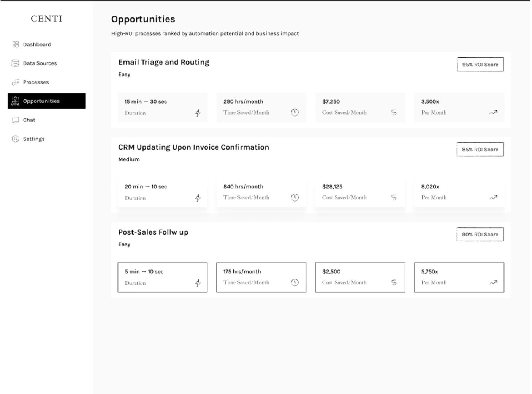Click the Opportunities sidebar icon
The width and height of the screenshot is (532, 394).
pyautogui.click(x=15, y=101)
